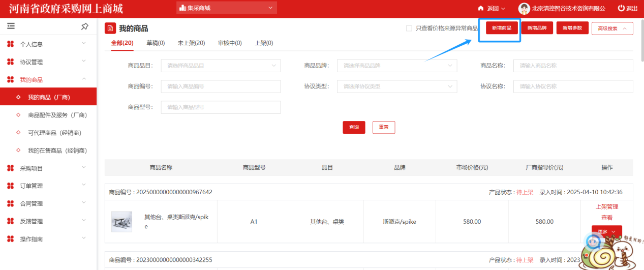
Task: Click the 斯派克/spike brand cell
Action: click(x=400, y=222)
